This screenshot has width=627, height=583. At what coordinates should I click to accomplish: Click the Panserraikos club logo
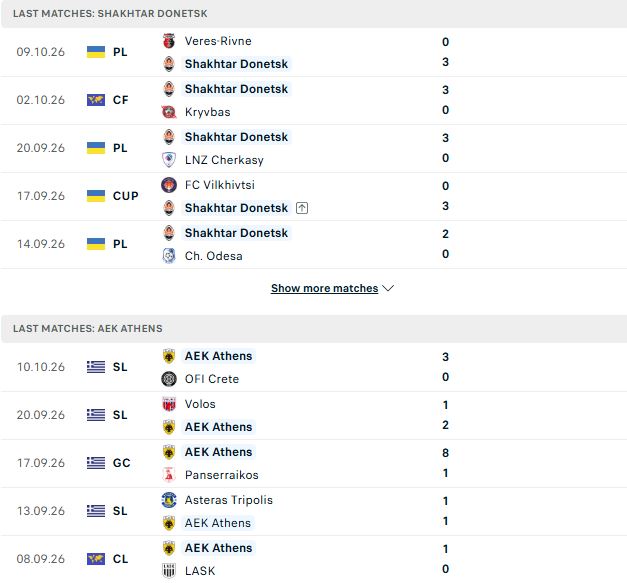click(169, 475)
